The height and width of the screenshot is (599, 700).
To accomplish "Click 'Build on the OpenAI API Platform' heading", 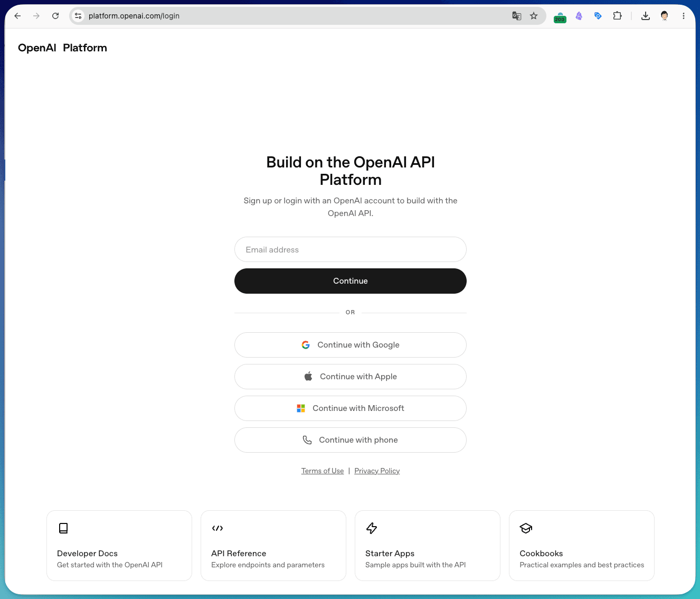I will [351, 171].
